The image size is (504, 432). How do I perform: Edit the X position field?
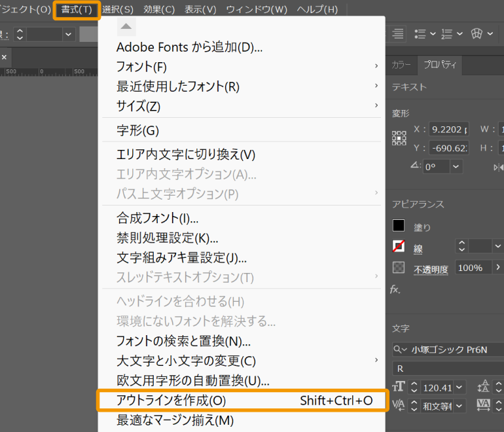[449, 130]
